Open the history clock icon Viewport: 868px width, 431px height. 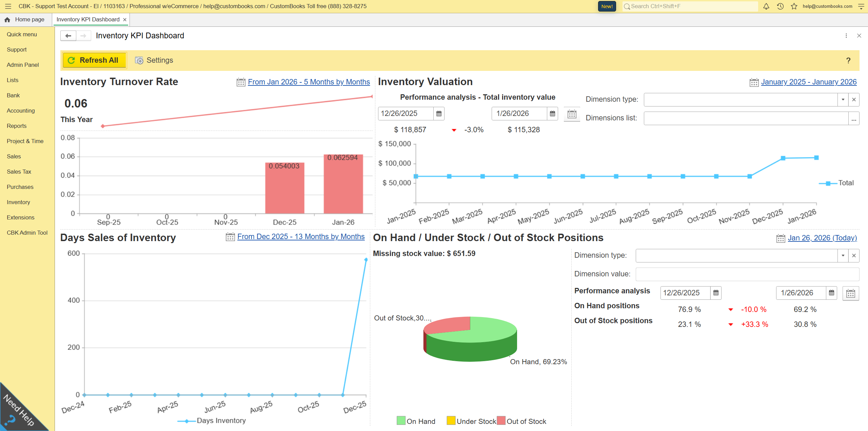(780, 6)
